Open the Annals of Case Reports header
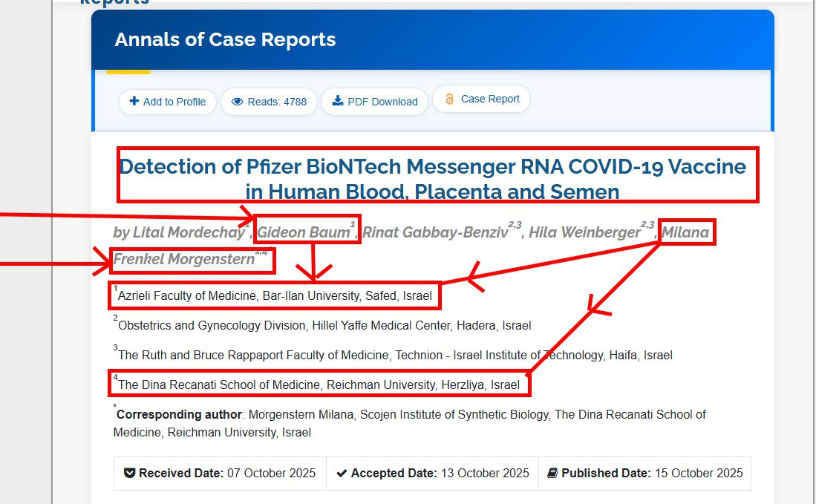 click(225, 39)
